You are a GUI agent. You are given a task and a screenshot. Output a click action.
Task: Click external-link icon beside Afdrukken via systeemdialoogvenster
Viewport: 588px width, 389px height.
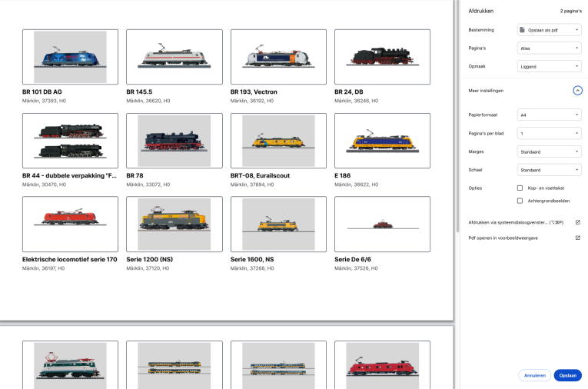point(577,222)
